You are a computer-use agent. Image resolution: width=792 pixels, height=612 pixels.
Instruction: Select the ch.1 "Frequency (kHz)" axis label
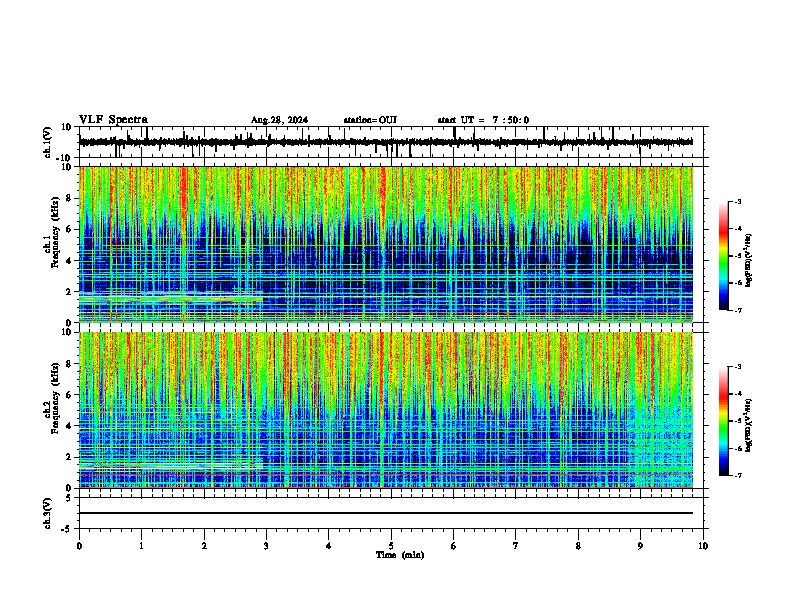point(55,232)
